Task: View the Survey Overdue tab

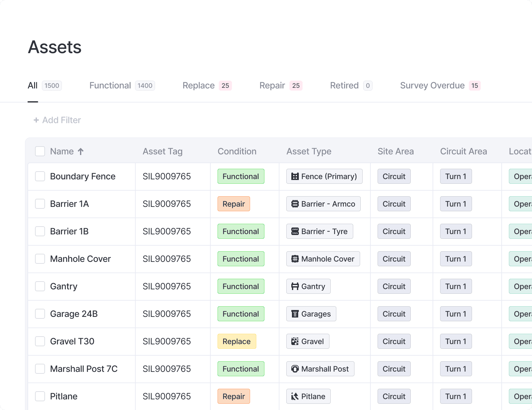Action: tap(440, 86)
